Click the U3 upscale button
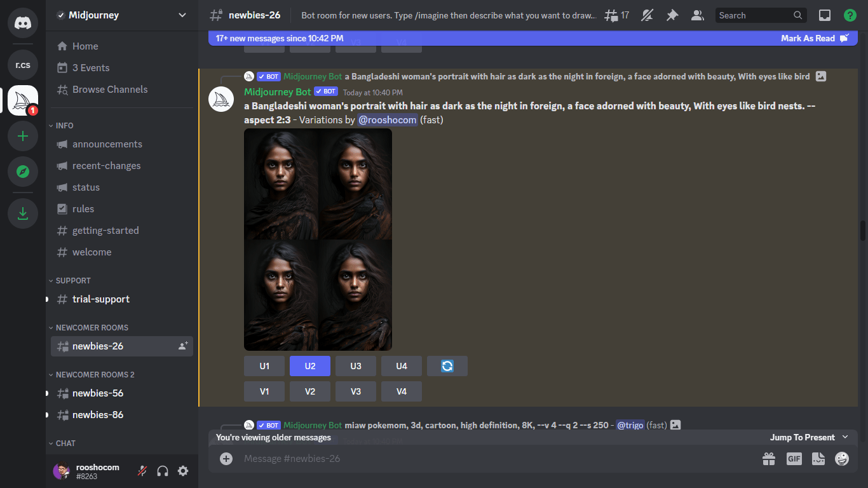 point(356,366)
